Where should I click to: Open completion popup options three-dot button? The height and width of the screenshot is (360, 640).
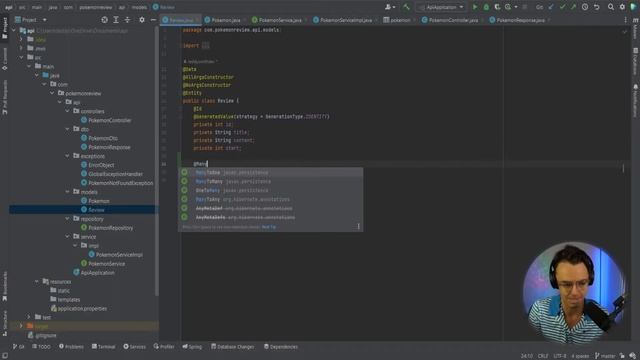coord(358,227)
